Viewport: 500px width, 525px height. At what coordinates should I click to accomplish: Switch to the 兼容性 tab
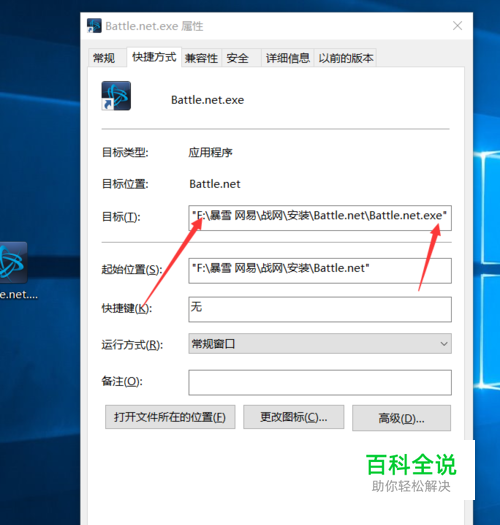point(201,58)
